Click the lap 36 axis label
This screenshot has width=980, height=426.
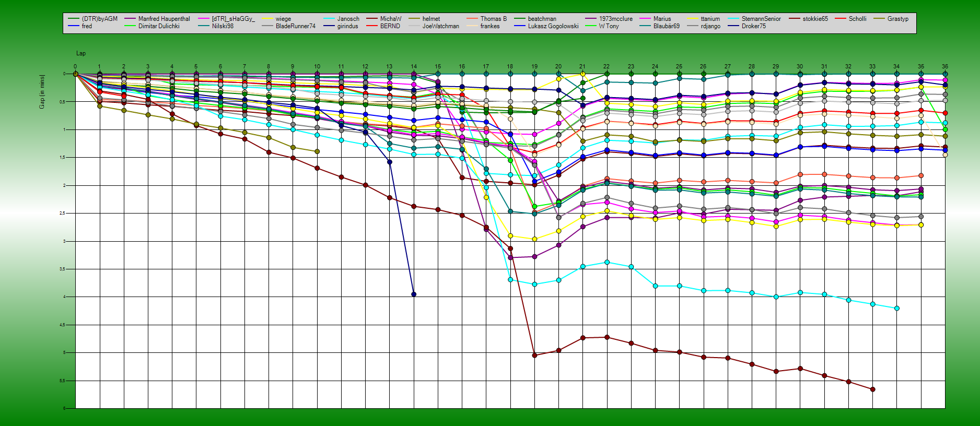click(x=944, y=67)
